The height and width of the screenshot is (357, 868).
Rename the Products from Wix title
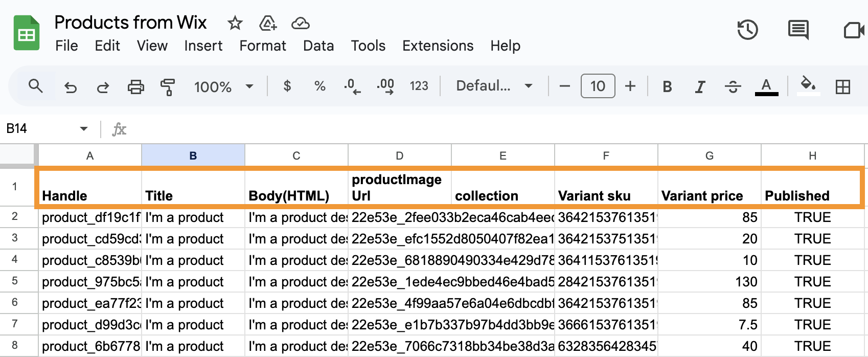[130, 23]
